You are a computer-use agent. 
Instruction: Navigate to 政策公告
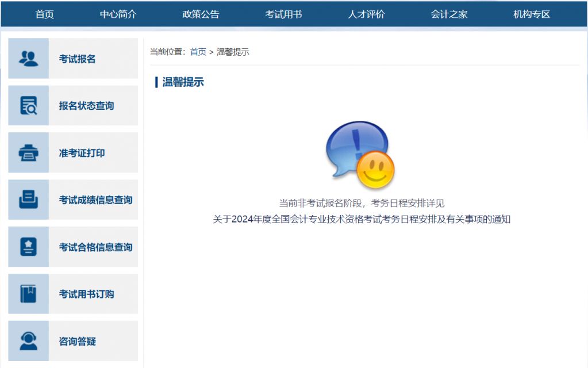[x=200, y=14]
